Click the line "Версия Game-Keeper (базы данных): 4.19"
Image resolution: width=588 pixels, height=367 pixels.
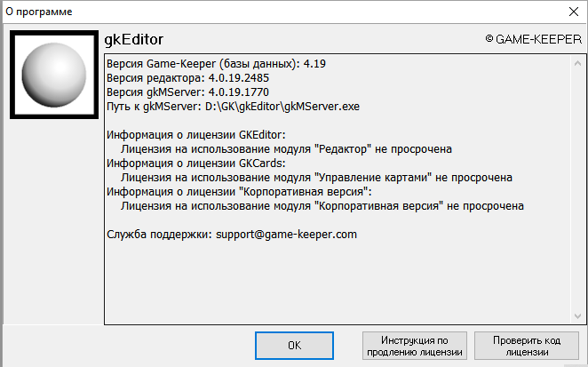click(x=216, y=64)
